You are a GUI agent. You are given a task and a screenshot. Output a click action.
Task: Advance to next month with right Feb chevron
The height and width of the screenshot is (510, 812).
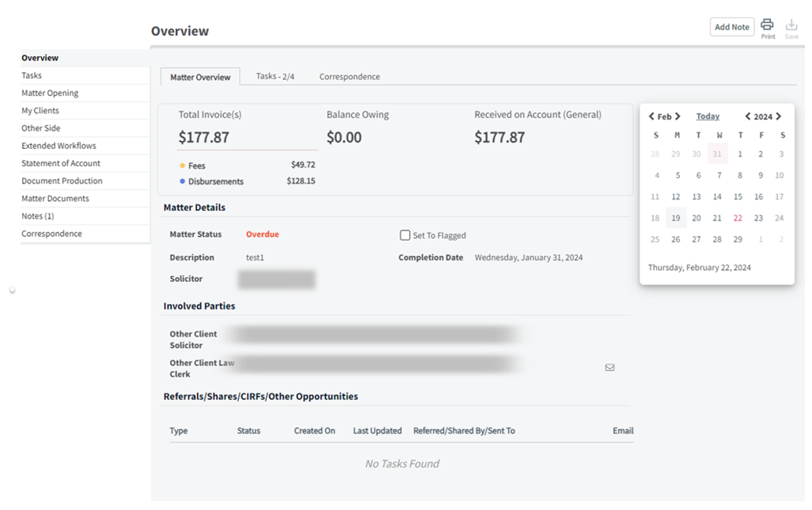pos(678,116)
